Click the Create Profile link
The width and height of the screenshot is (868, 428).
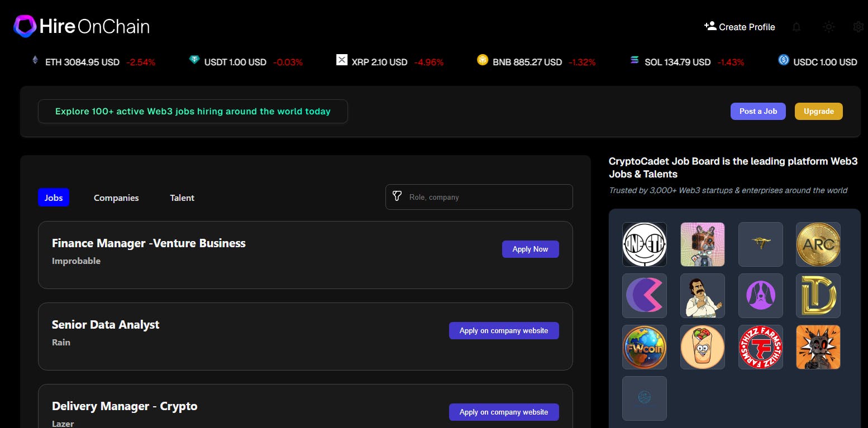click(x=740, y=27)
